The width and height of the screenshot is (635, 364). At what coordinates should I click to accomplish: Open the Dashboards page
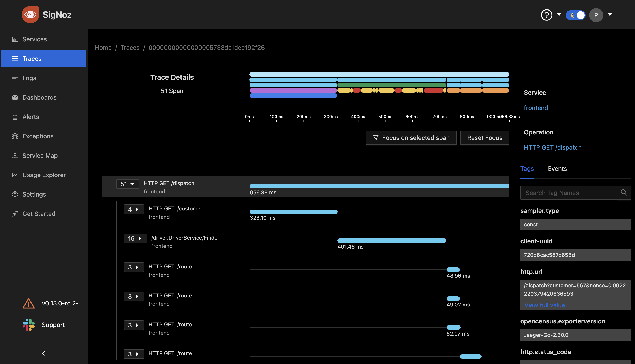pyautogui.click(x=39, y=97)
